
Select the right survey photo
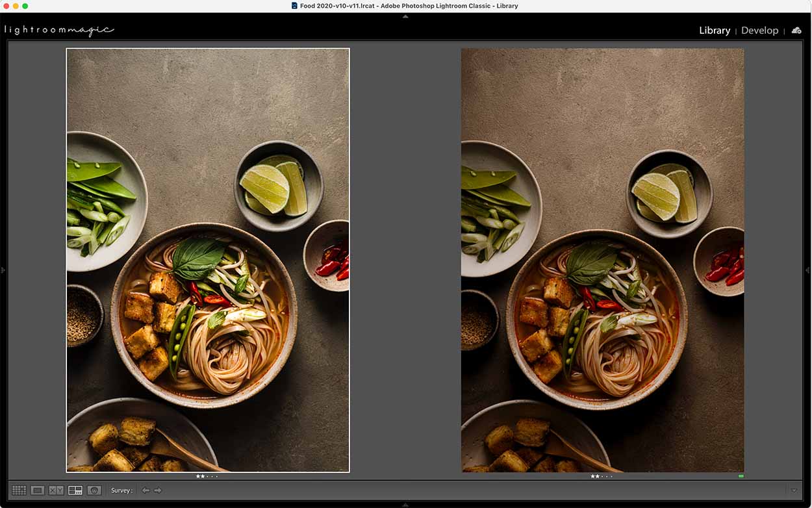click(603, 260)
